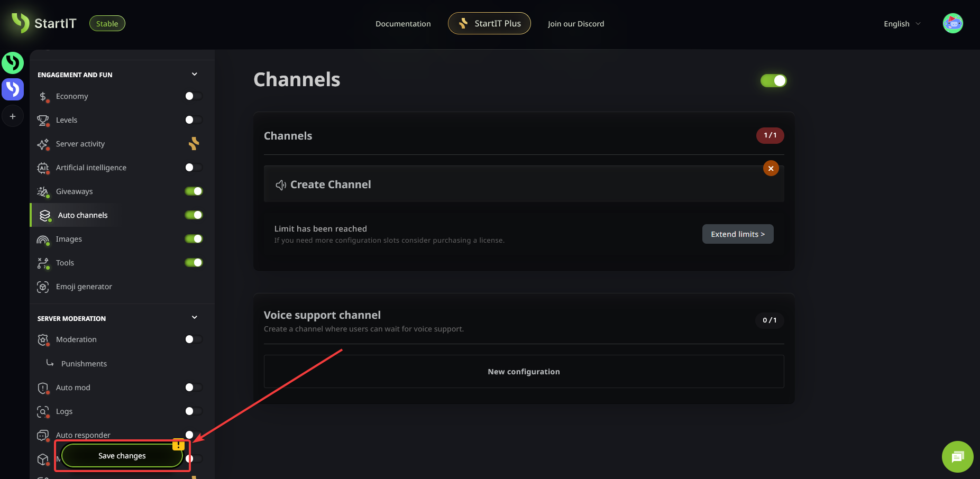
Task: Open the Documentation menu link
Action: click(x=403, y=24)
